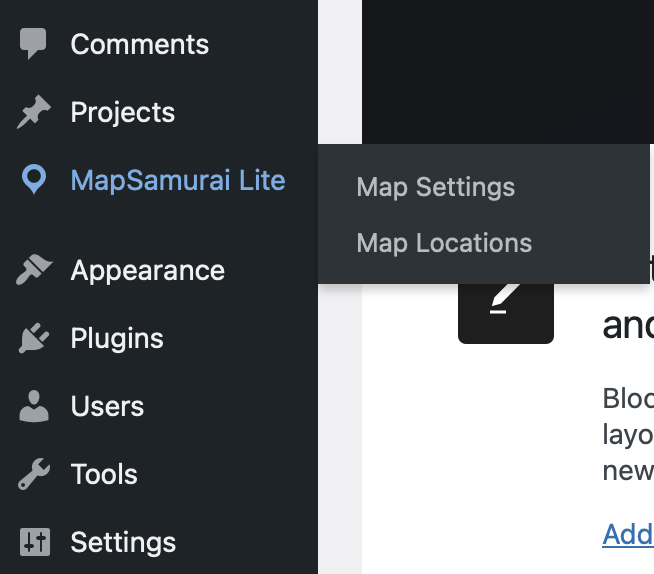Go to the Projects text label
The width and height of the screenshot is (654, 574).
point(123,113)
